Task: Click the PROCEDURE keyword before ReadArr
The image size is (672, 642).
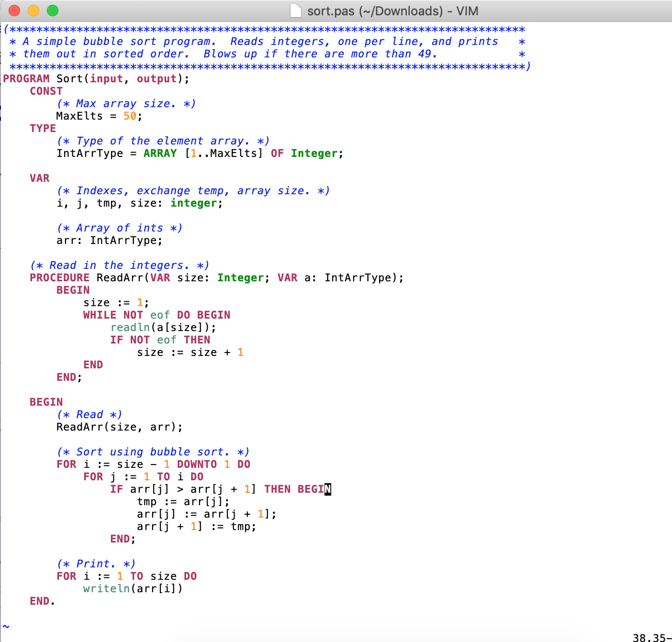Action: pos(59,278)
